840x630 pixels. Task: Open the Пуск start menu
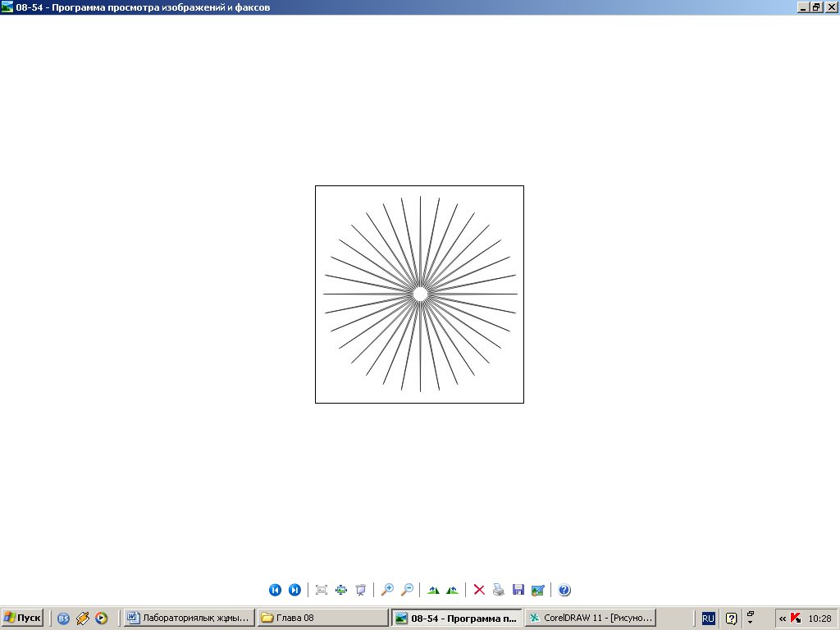[x=22, y=618]
